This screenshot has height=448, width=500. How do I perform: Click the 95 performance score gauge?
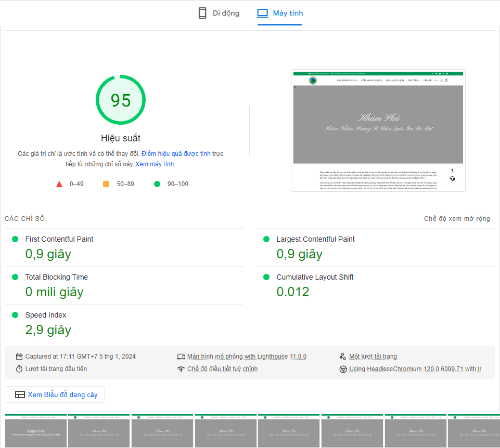121,100
